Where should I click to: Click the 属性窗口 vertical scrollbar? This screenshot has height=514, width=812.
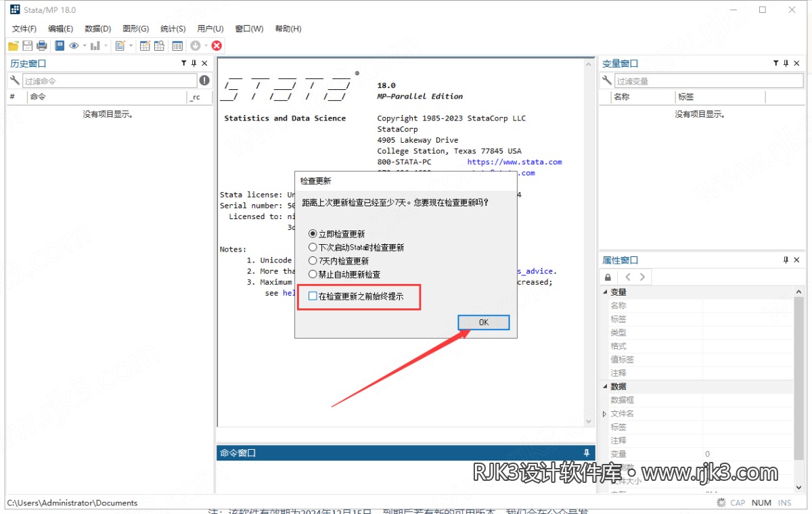799,391
